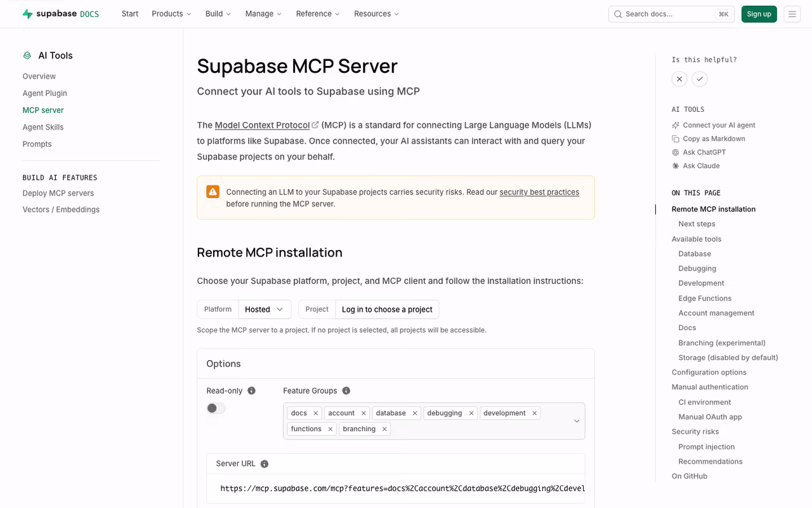Open Deploy MCP servers in sidebar
812x508 pixels.
pyautogui.click(x=58, y=193)
